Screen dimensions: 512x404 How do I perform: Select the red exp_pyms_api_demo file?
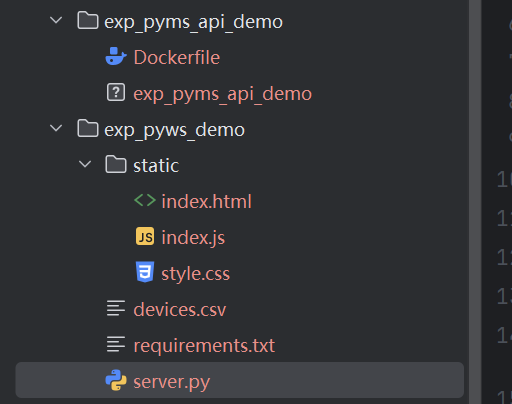[x=222, y=94]
